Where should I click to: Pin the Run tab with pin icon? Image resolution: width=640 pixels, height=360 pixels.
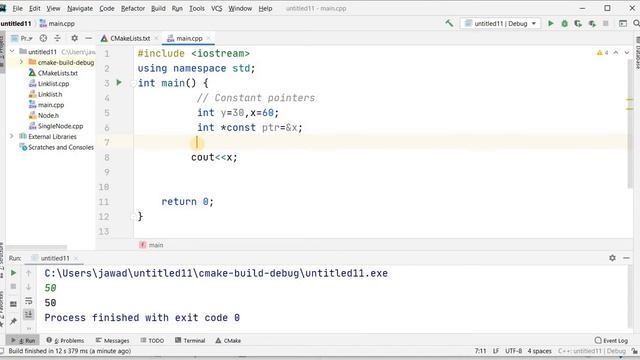[x=13, y=321]
